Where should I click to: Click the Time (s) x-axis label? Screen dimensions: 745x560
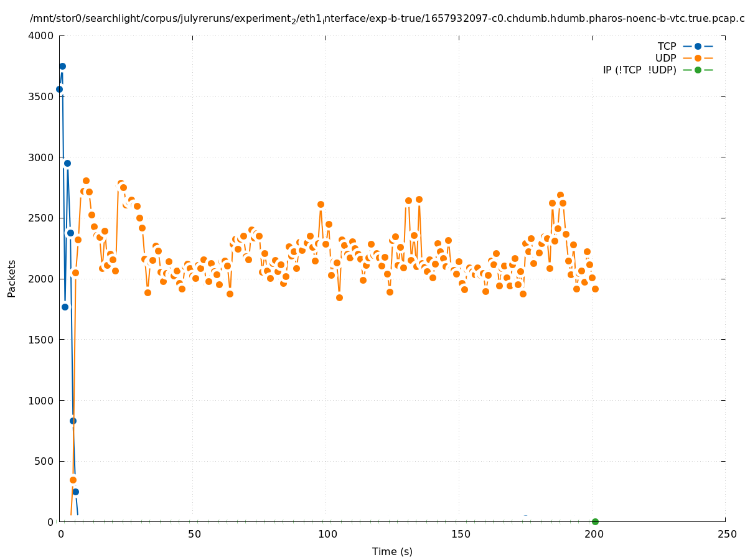(392, 551)
